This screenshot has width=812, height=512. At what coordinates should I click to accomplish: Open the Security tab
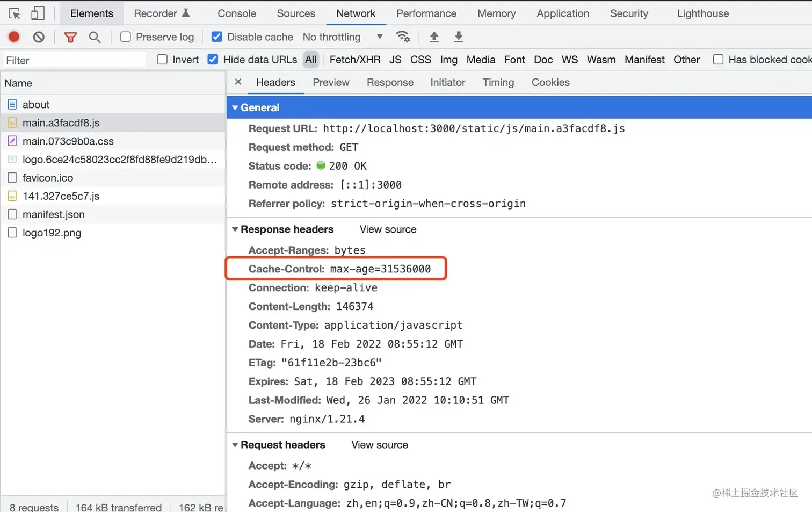(x=629, y=13)
